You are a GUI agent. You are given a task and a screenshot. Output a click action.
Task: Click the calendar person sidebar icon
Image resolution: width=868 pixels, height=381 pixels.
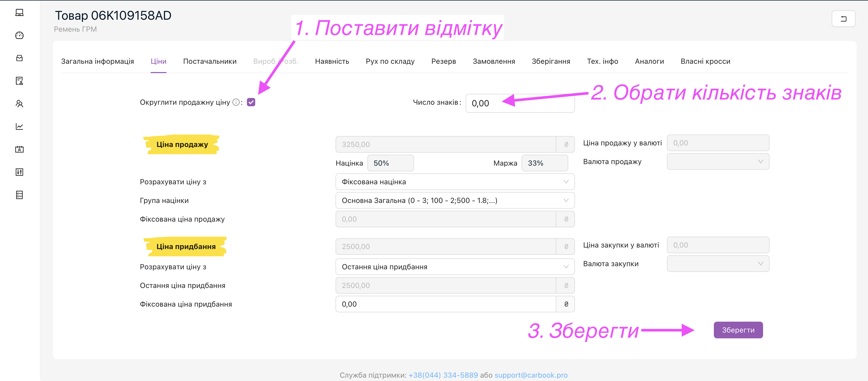19,149
